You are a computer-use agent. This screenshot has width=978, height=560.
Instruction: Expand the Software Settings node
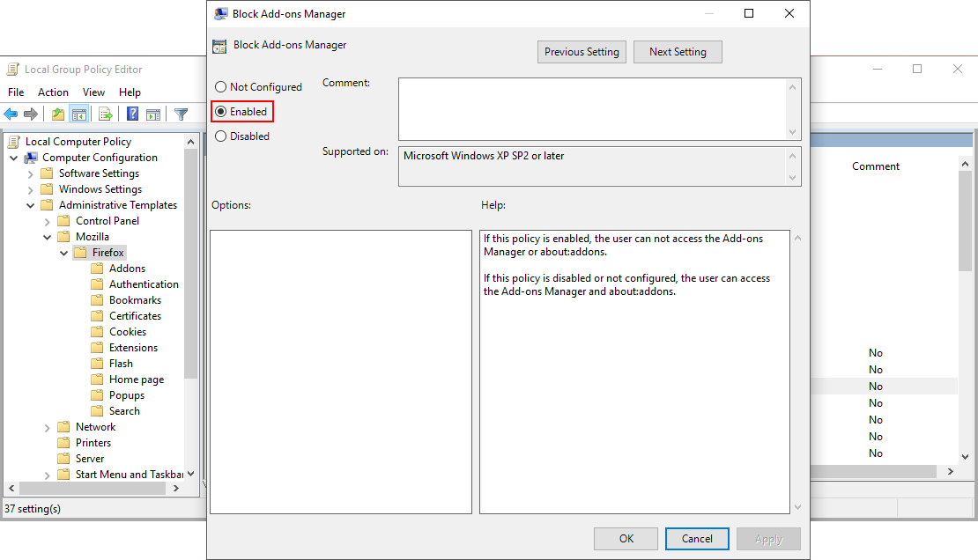click(x=31, y=174)
